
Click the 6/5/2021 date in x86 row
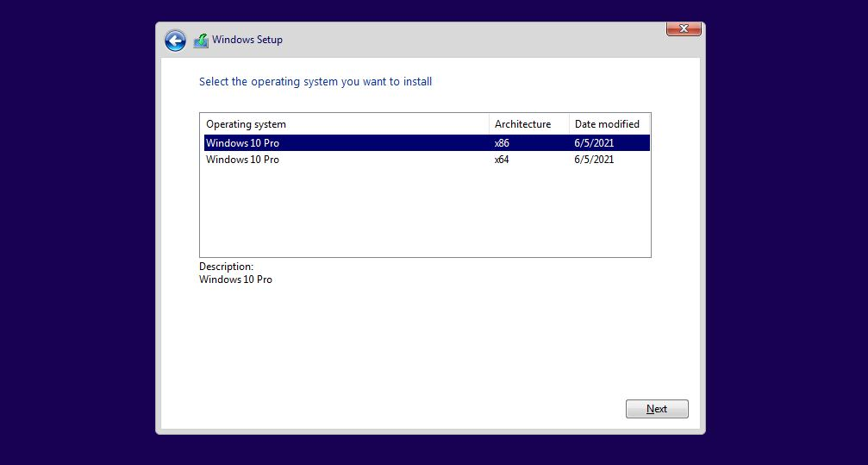[x=594, y=143]
